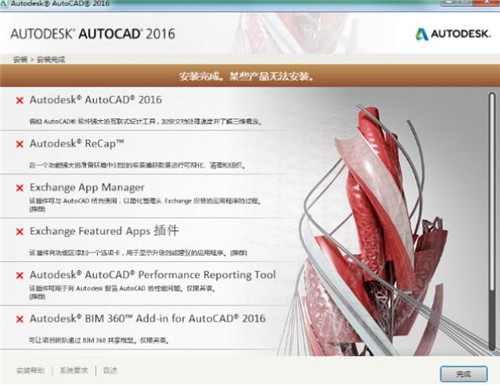
Task: Click the failed-install X next to Autodesk ReCap
Action: point(20,144)
